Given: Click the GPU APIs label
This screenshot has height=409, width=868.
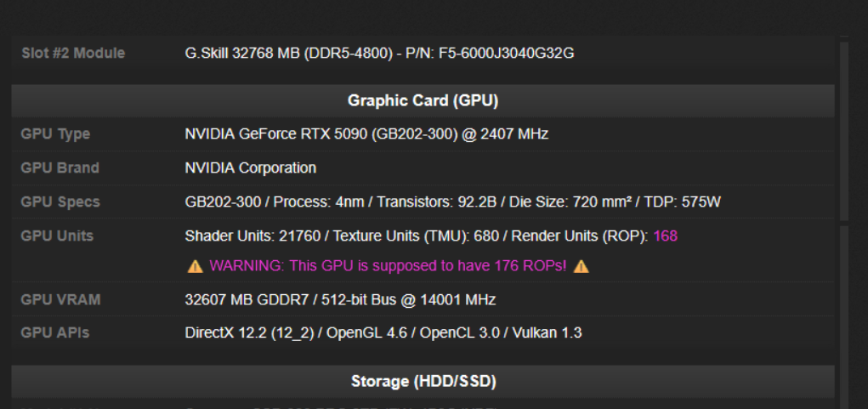Looking at the screenshot, I should tap(54, 333).
